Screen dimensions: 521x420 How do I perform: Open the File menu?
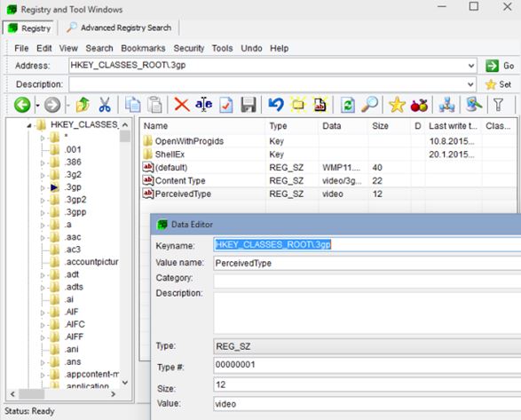(x=21, y=49)
